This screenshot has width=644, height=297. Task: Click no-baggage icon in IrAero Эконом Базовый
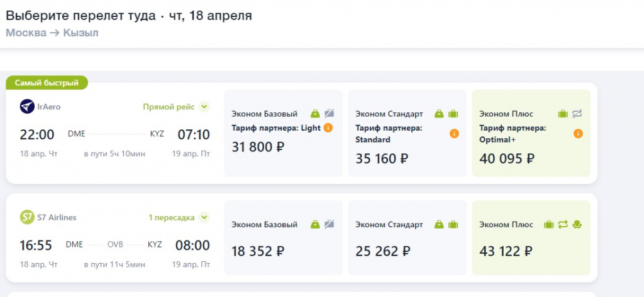coord(329,114)
